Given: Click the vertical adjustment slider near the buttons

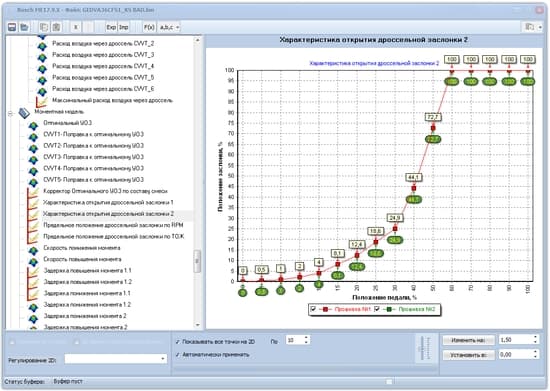Looking at the screenshot, I should point(424,348).
